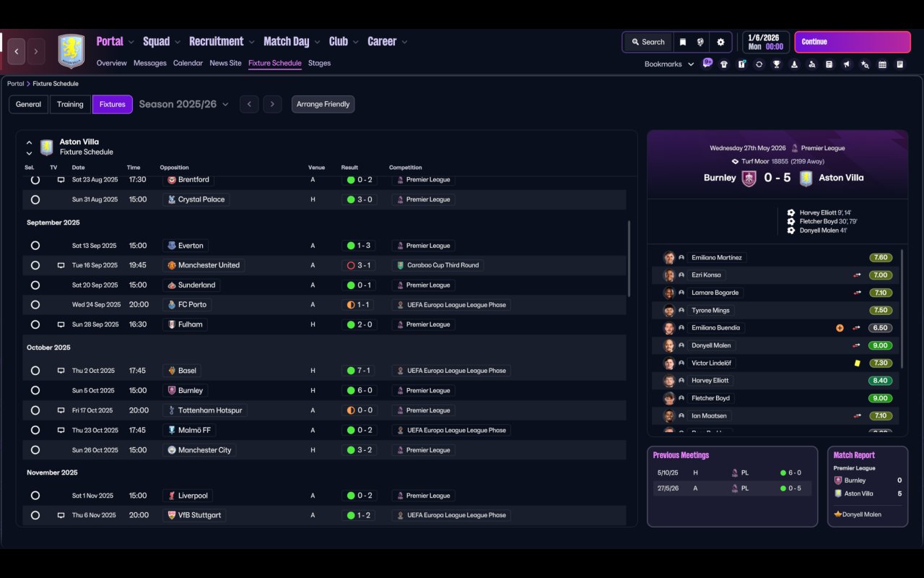Select the FC Porto fixture radio button

pyautogui.click(x=35, y=305)
